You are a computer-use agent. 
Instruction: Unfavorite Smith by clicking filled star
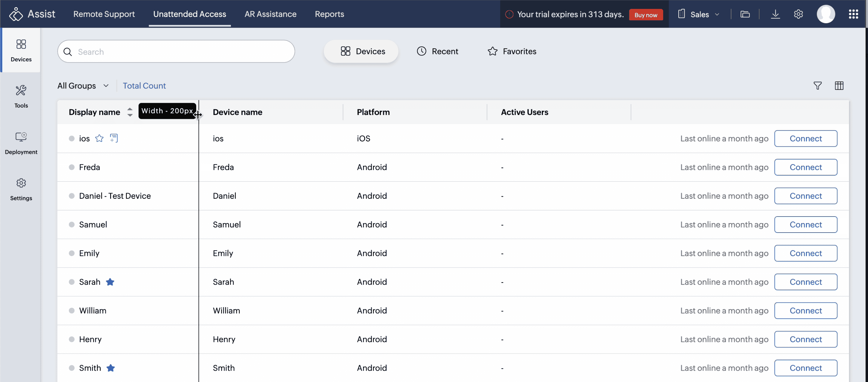pyautogui.click(x=110, y=368)
